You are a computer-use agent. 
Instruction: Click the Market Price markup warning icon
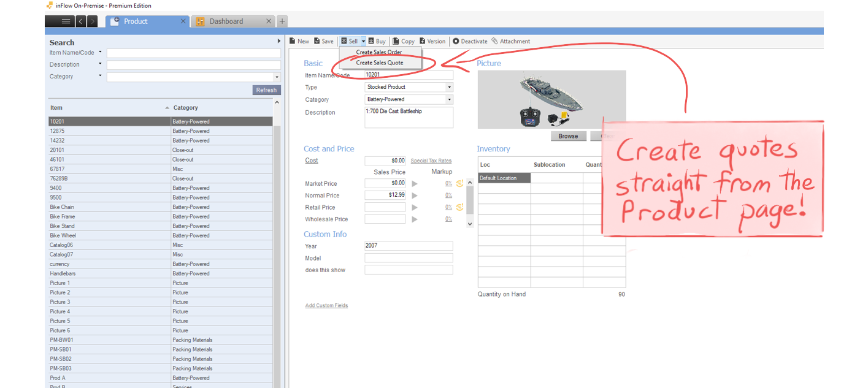pos(459,183)
